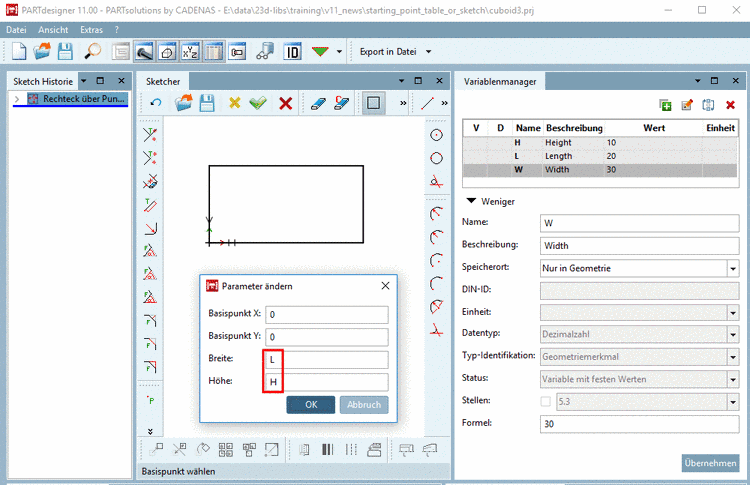
Task: Open sketch file in Sketcher toolbar
Action: coord(183,103)
